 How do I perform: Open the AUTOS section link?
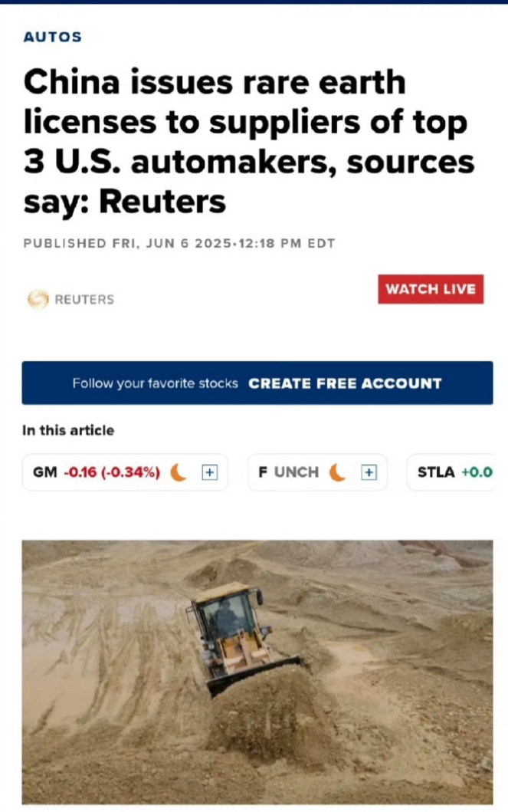click(53, 37)
